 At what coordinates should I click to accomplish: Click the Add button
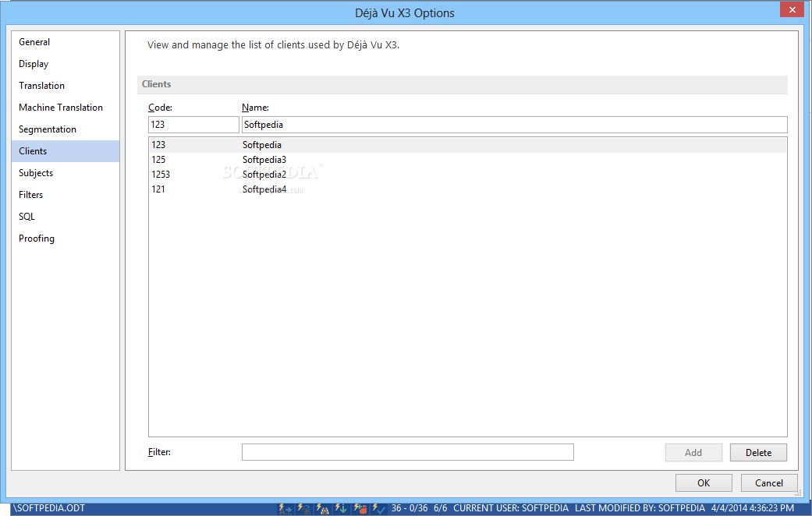click(693, 452)
